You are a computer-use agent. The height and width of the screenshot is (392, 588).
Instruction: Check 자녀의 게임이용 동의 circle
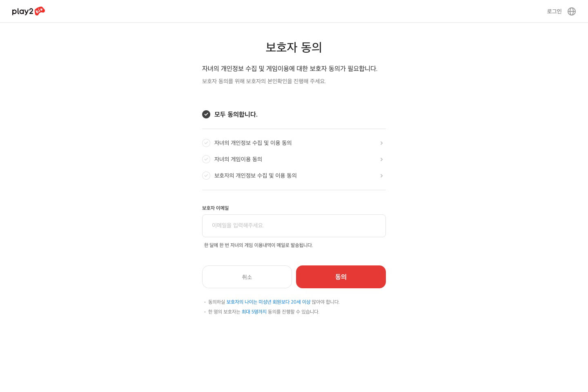[206, 159]
